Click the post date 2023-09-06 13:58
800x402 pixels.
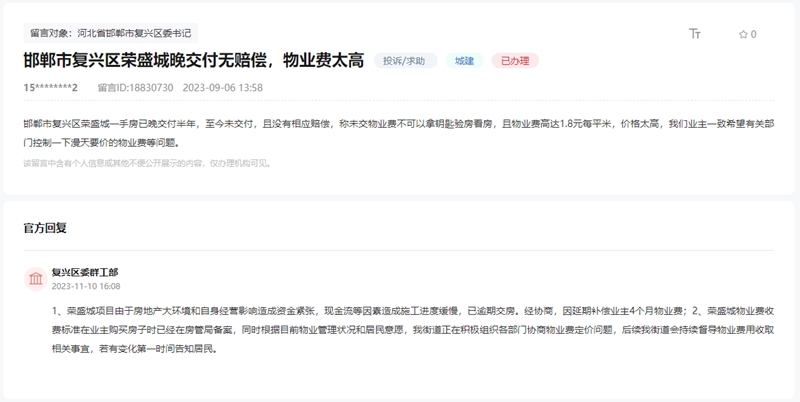tap(222, 88)
